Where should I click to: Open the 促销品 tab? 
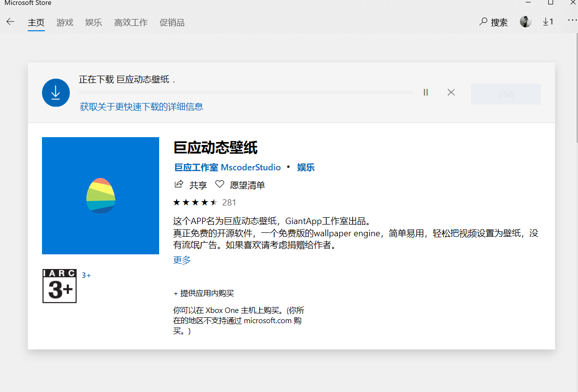click(x=172, y=22)
